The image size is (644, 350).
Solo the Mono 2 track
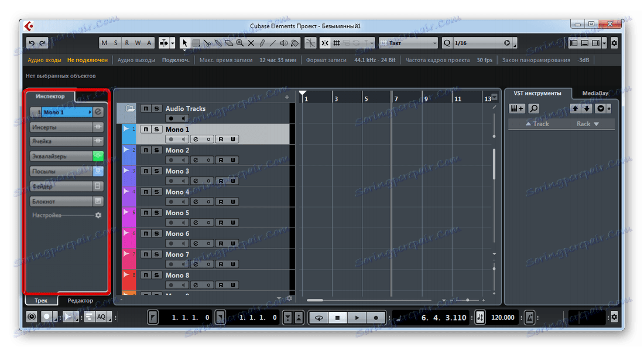coord(156,150)
